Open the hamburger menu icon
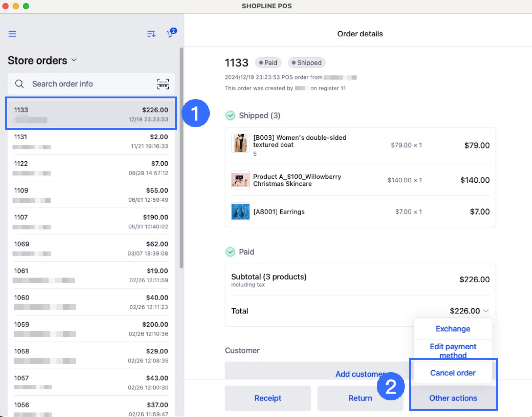Screen dimensions: 532x417 pos(13,34)
